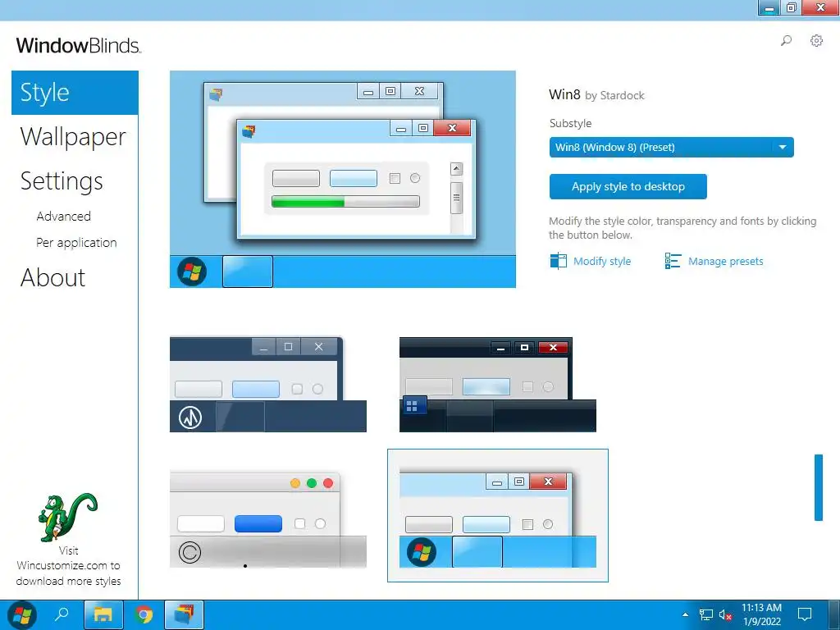The image size is (840, 630).
Task: Select the highlighted Win8 style thumbnail
Action: [x=498, y=515]
